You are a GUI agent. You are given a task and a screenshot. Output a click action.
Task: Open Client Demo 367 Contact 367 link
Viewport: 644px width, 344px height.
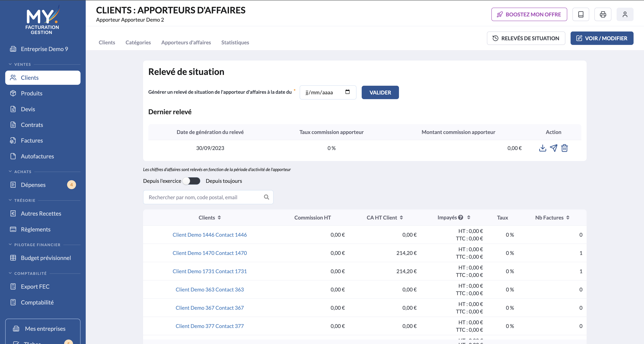pos(209,308)
